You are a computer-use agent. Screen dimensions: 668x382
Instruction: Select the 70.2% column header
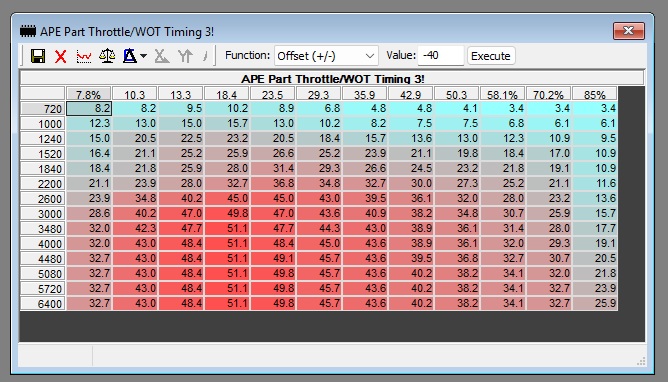tap(549, 94)
